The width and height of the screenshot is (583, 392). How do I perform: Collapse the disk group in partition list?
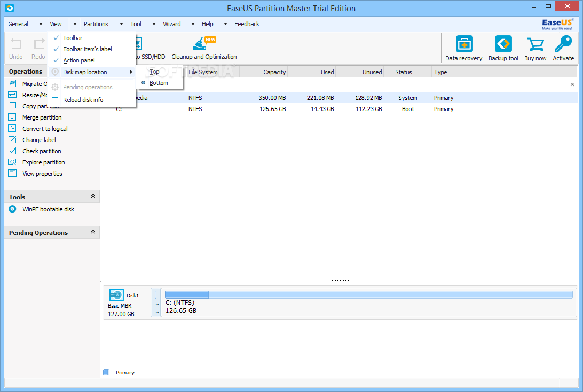(x=572, y=84)
